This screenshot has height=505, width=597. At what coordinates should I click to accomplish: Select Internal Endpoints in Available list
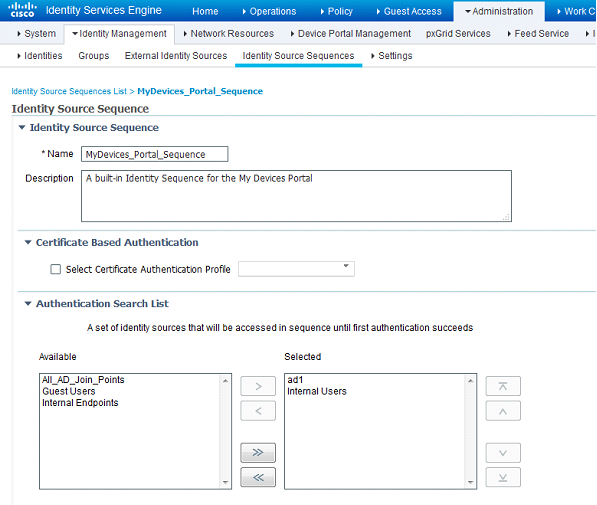(80, 403)
